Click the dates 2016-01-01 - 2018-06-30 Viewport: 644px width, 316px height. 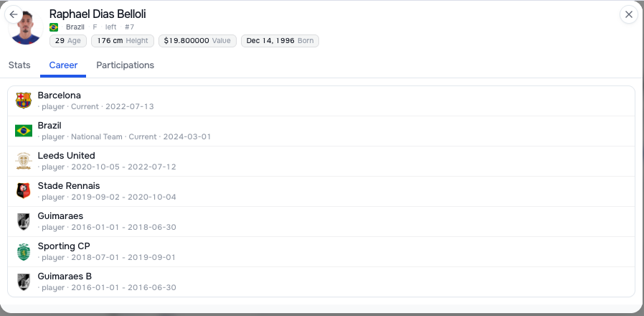tap(123, 227)
